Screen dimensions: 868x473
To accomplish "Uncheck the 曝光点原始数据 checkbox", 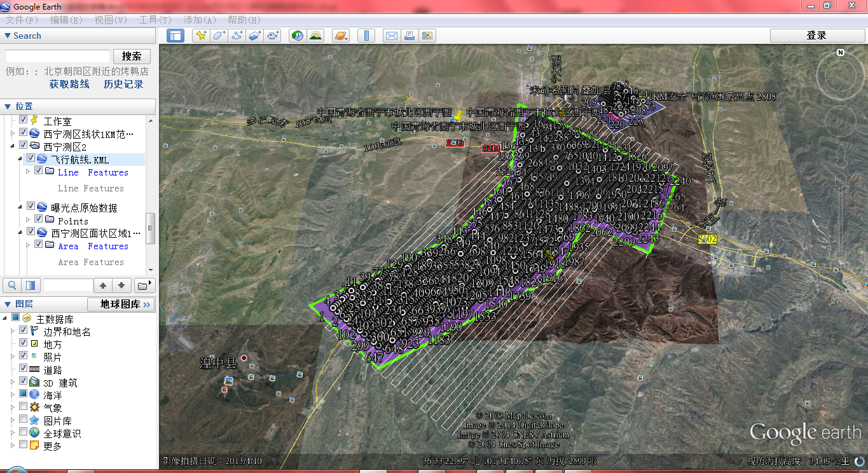I will pyautogui.click(x=31, y=206).
